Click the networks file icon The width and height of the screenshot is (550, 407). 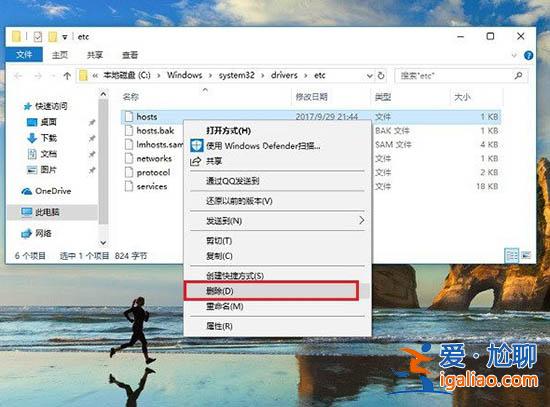pyautogui.click(x=129, y=158)
